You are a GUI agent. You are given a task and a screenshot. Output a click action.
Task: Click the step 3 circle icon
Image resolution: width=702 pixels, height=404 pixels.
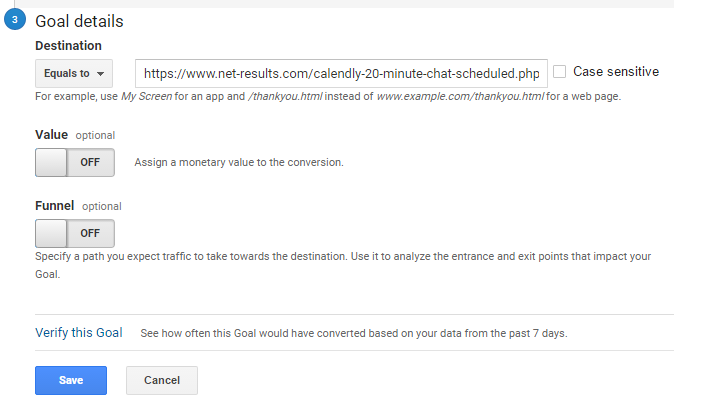15,20
